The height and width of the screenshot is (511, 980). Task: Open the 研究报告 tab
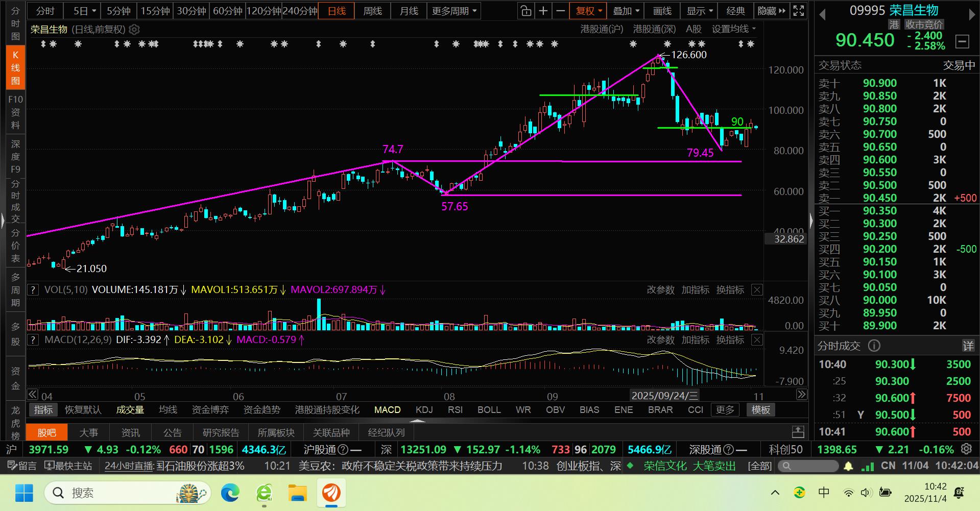[221, 432]
